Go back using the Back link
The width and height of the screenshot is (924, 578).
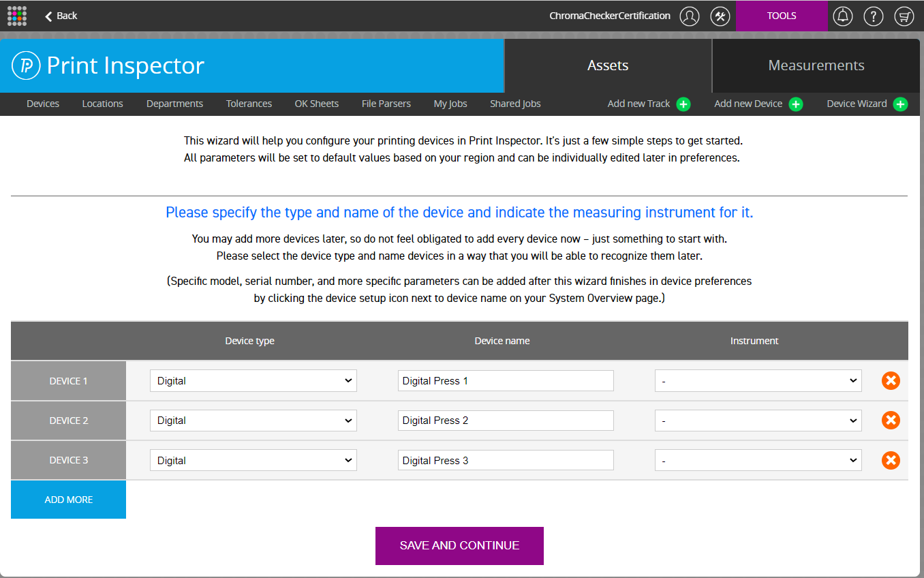[61, 16]
